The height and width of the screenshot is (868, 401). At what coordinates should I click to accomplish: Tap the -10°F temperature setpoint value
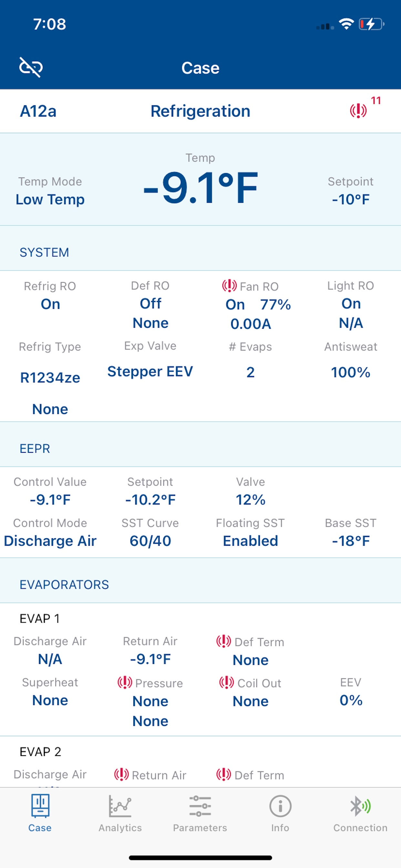pyautogui.click(x=350, y=200)
